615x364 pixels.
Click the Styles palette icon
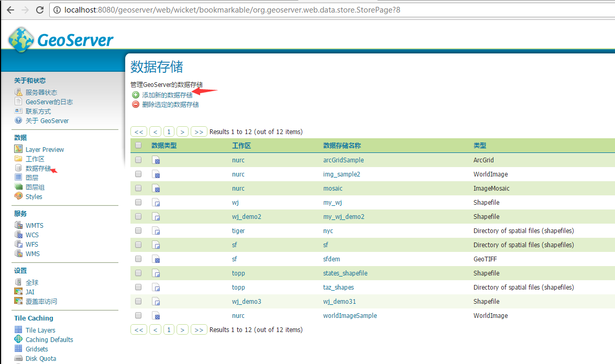18,196
